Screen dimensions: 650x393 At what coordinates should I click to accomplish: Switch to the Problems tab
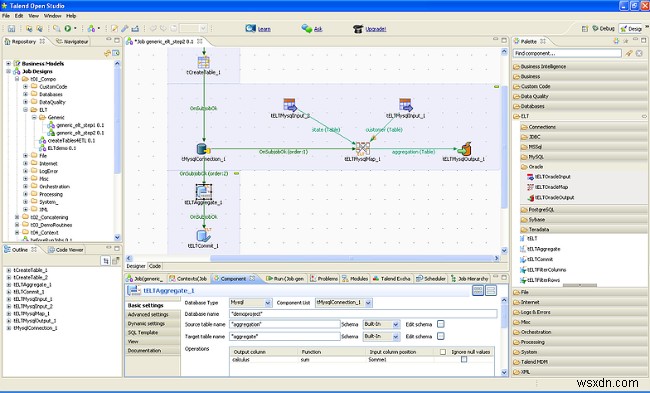coord(324,279)
